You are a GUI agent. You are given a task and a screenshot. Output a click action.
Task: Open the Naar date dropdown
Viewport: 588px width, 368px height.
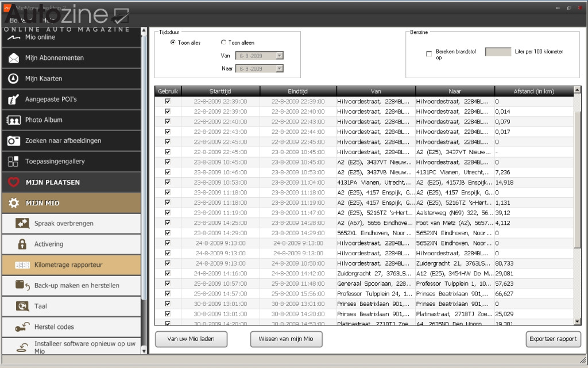click(x=278, y=67)
